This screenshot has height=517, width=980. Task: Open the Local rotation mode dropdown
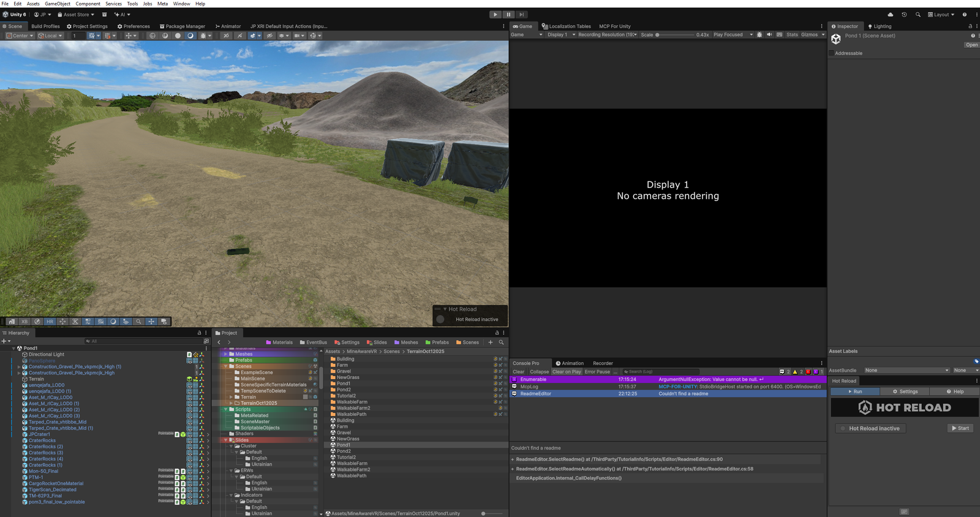pos(50,36)
